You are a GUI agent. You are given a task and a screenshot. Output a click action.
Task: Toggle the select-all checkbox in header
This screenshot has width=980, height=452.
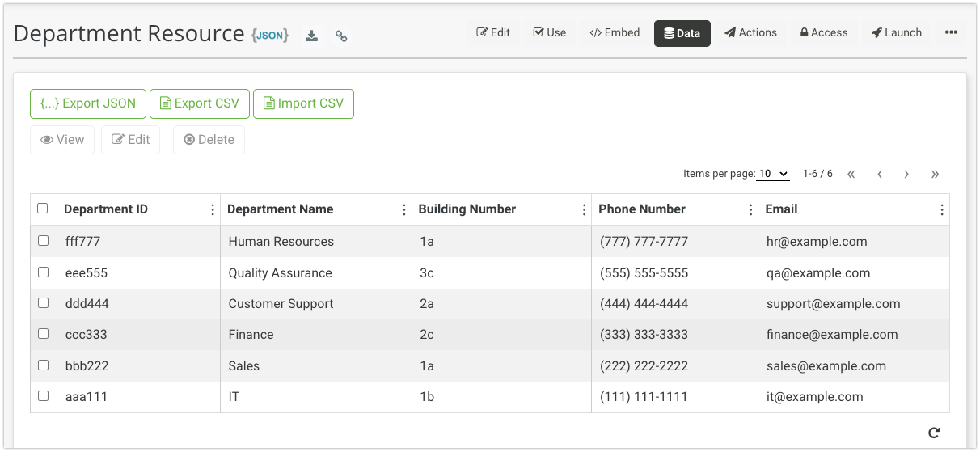point(43,209)
